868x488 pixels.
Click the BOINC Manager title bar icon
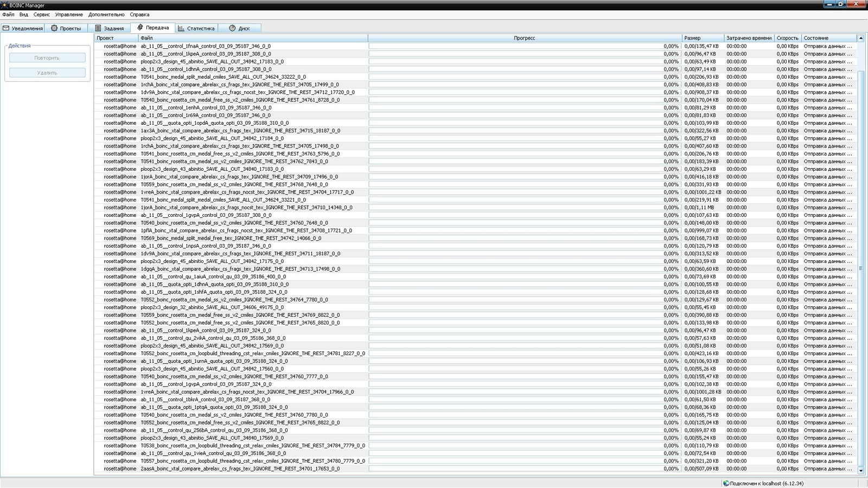click(4, 5)
